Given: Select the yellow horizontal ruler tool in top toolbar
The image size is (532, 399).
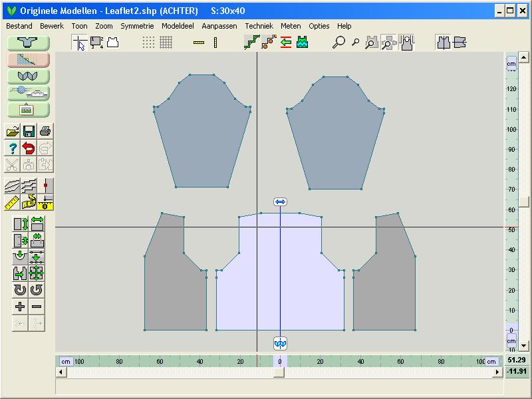Looking at the screenshot, I should (x=199, y=43).
